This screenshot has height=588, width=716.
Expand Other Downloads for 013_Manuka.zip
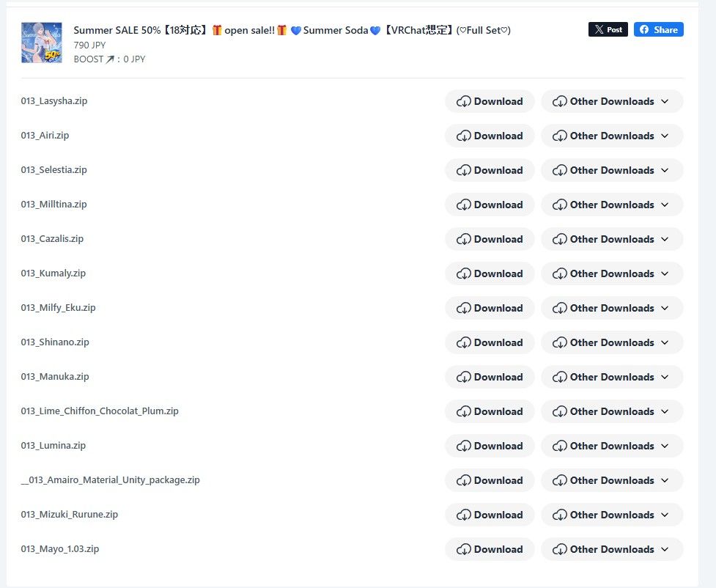(612, 377)
